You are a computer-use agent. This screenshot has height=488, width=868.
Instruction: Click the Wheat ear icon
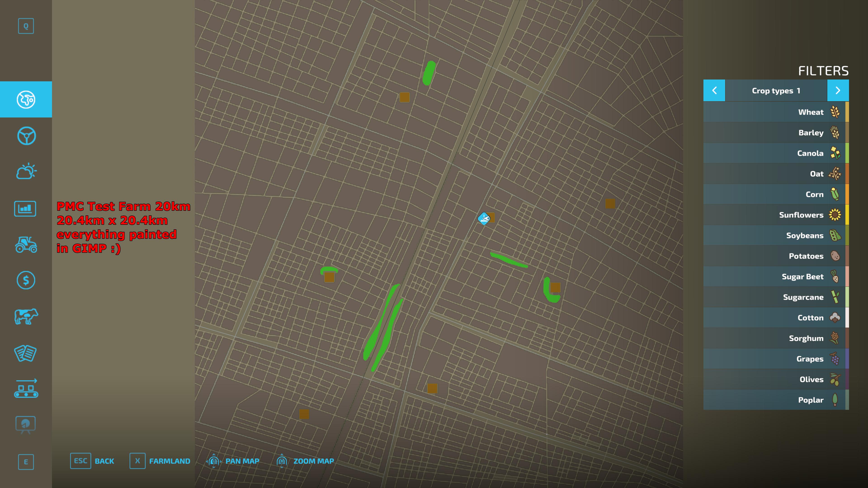tap(835, 112)
